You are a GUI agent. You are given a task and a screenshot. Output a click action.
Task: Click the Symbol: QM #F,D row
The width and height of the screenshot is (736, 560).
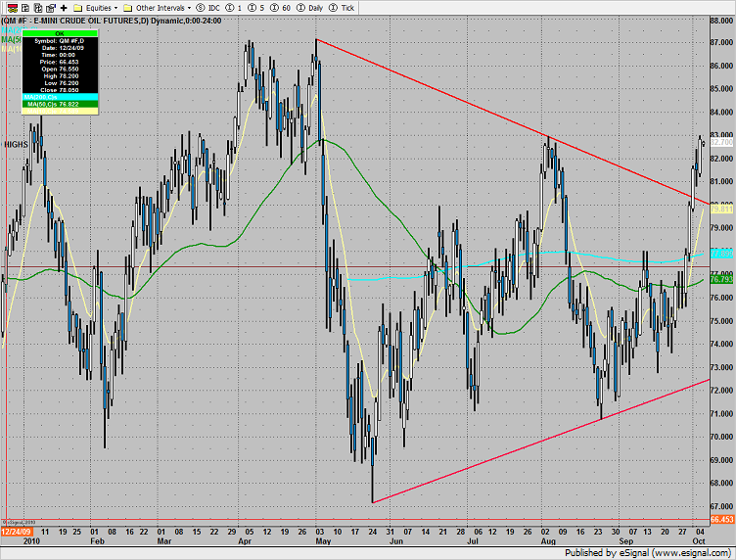60,41
